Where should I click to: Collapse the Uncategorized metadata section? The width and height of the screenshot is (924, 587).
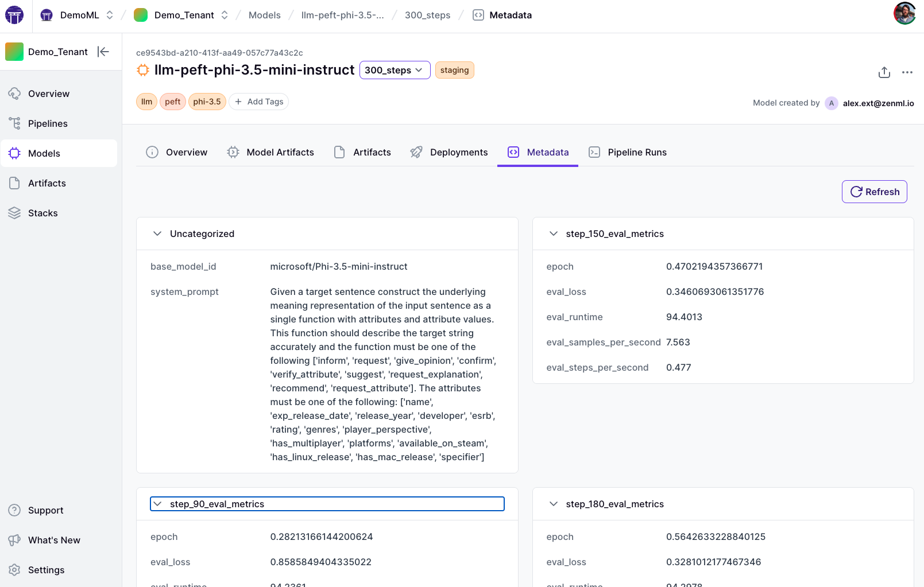point(157,234)
